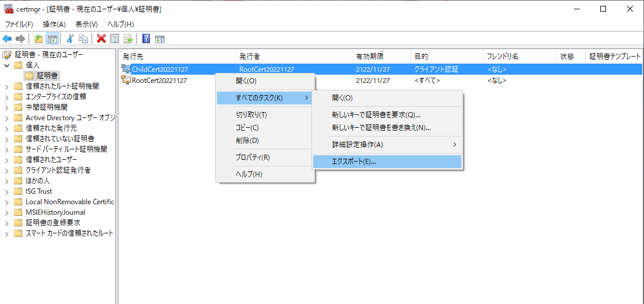
Task: Click the Forward arrow toolbar icon
Action: point(20,39)
